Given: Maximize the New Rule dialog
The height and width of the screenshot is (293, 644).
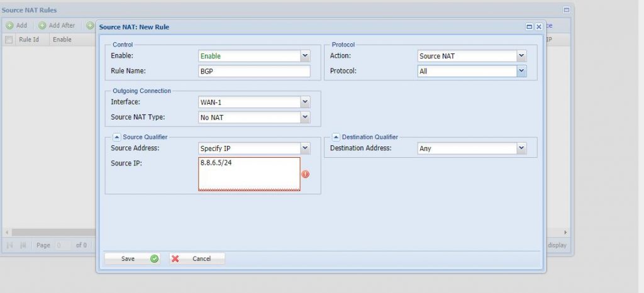Looking at the screenshot, I should pos(530,27).
